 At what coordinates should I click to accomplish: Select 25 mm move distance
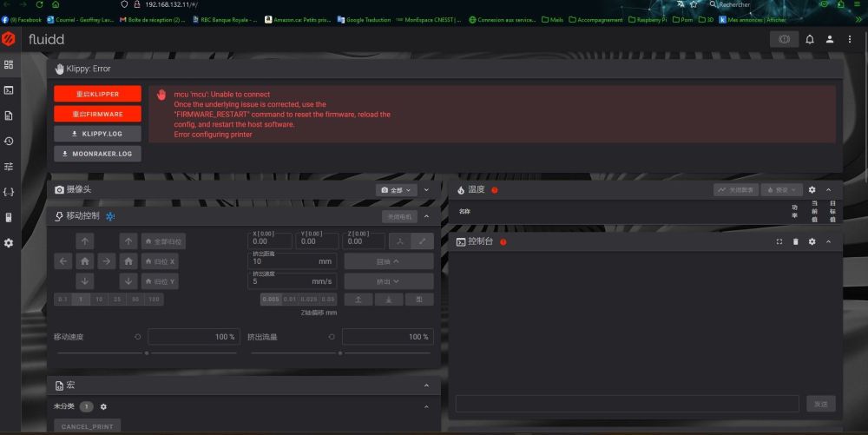117,300
